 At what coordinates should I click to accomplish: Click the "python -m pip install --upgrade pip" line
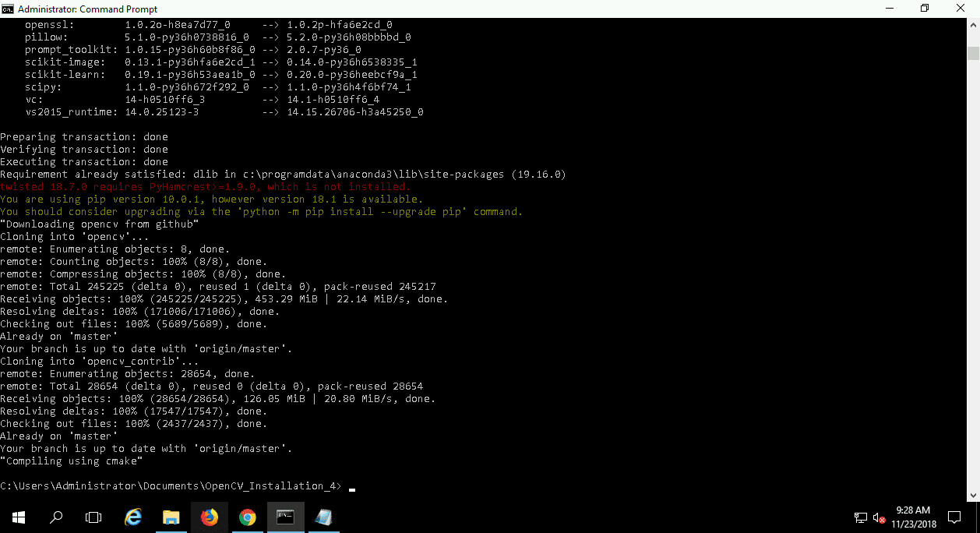[x=262, y=212]
